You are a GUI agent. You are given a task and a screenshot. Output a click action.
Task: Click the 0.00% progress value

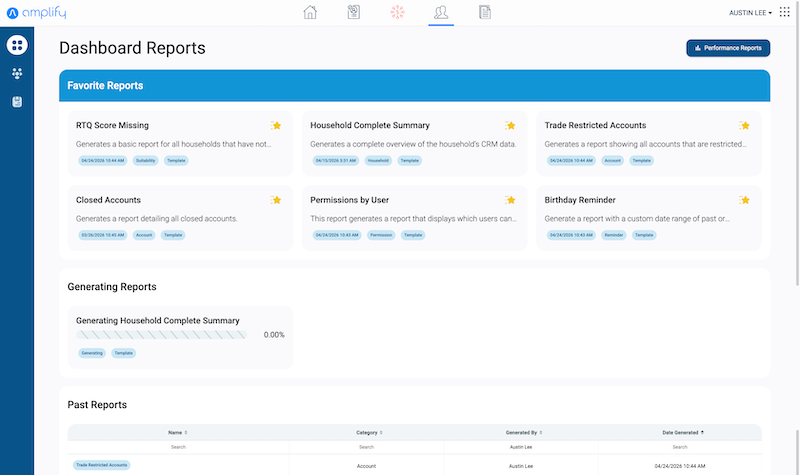274,335
